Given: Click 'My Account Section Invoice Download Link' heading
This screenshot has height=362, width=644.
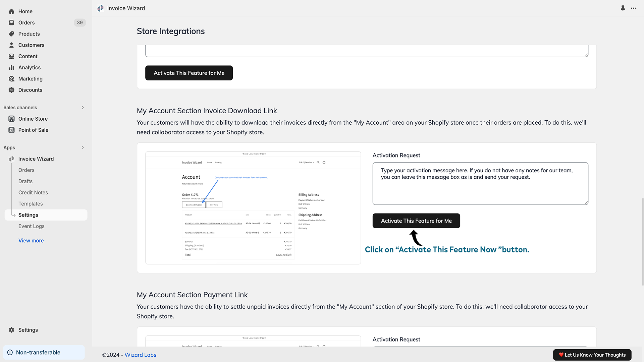Looking at the screenshot, I should click(207, 111).
